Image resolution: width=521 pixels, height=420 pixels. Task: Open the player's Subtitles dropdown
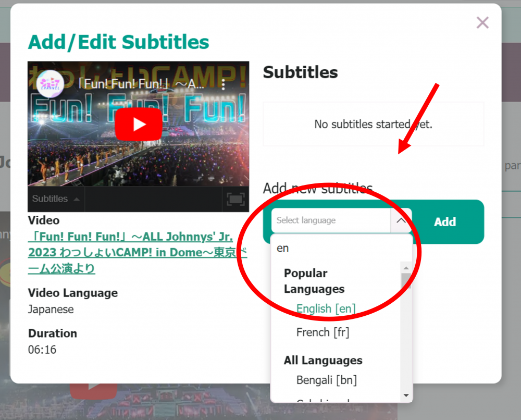pyautogui.click(x=56, y=199)
